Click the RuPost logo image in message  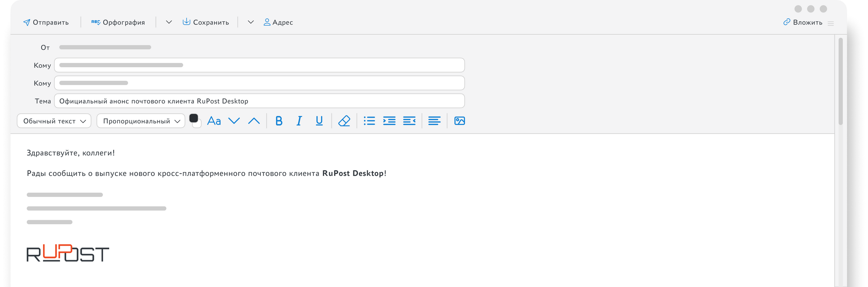click(x=68, y=253)
